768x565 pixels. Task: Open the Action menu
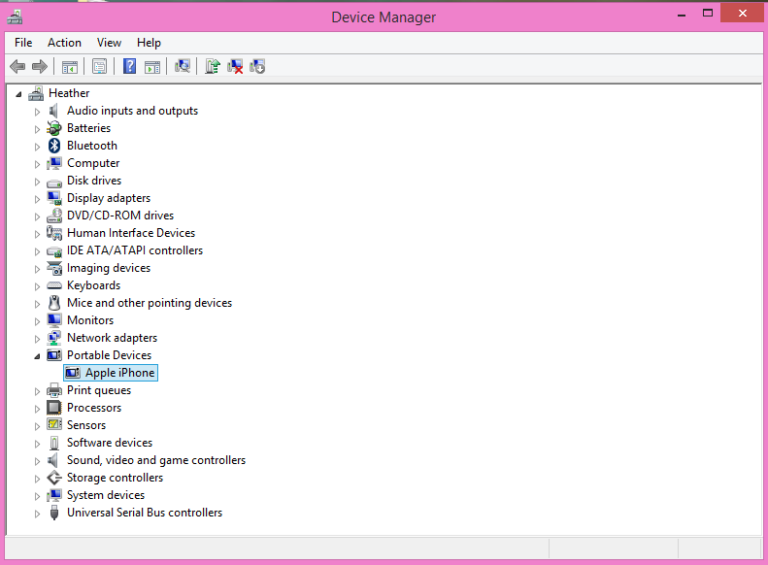64,43
